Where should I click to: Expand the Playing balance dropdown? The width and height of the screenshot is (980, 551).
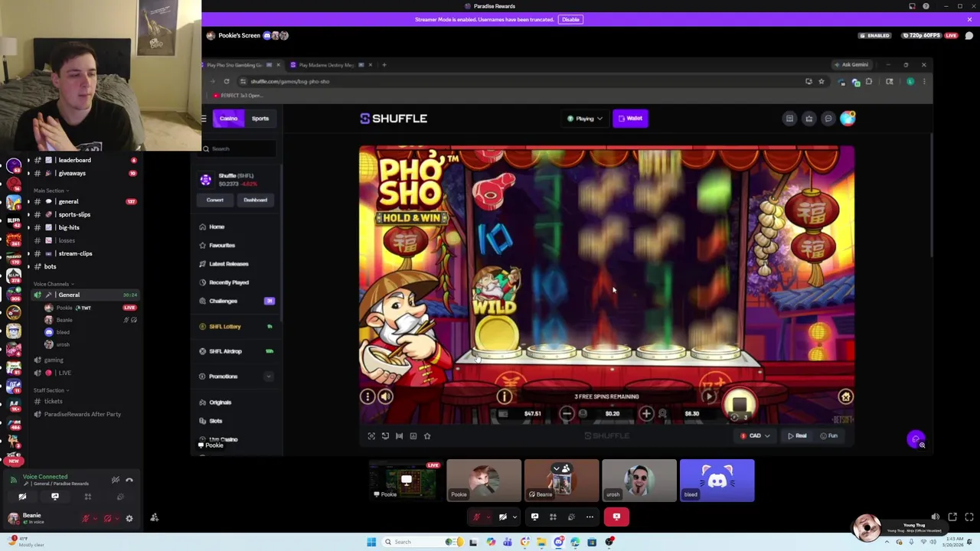585,119
